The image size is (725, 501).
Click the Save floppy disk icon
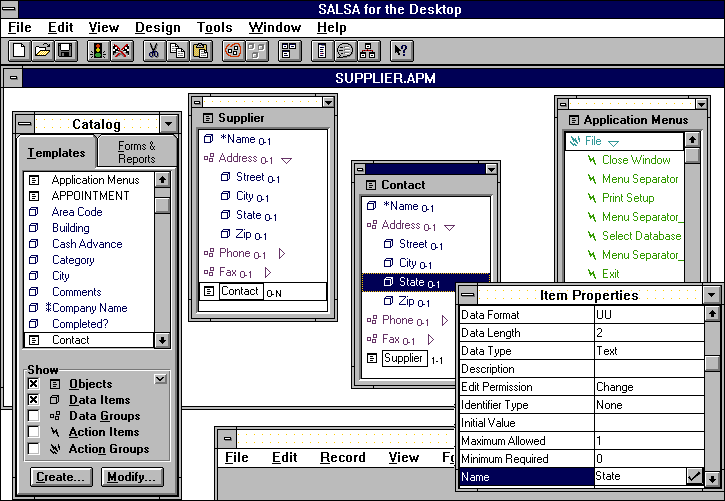tap(64, 50)
